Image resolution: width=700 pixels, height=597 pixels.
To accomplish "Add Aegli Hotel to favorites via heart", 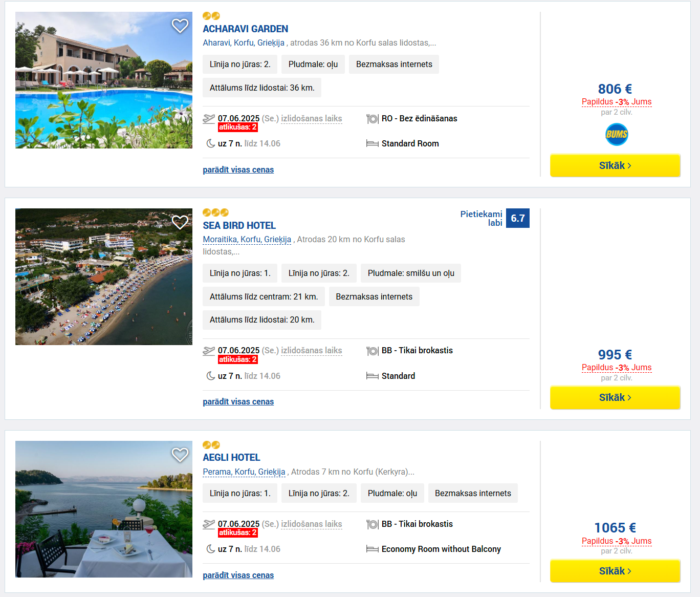I will pos(180,455).
